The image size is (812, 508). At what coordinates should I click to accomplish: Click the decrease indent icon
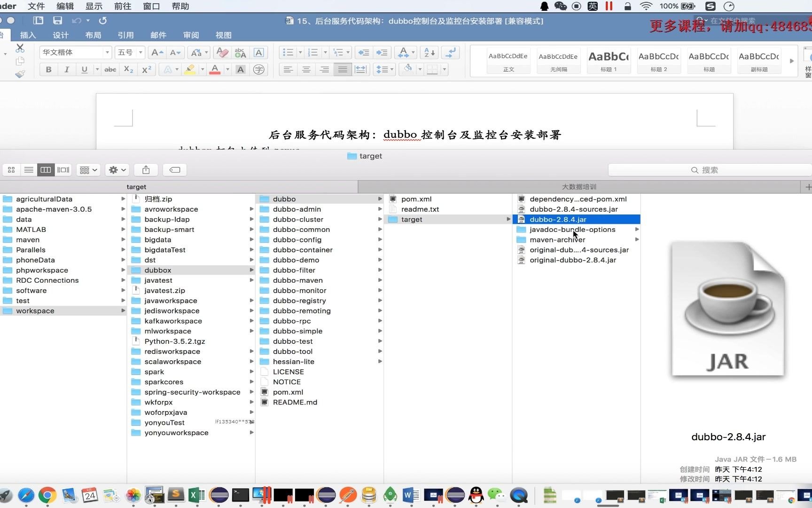tap(363, 53)
